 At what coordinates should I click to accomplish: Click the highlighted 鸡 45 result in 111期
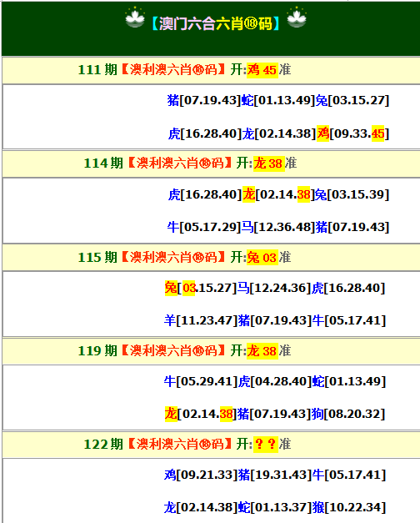(262, 70)
